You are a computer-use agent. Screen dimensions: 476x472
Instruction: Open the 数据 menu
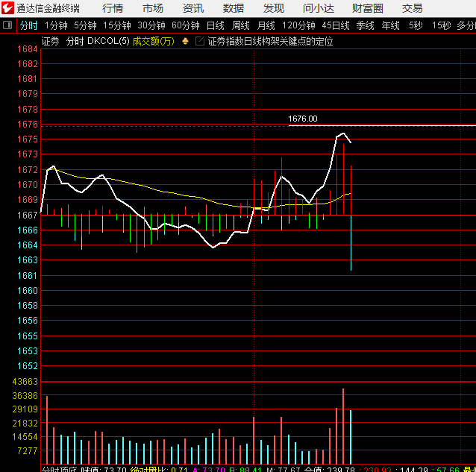pos(233,8)
